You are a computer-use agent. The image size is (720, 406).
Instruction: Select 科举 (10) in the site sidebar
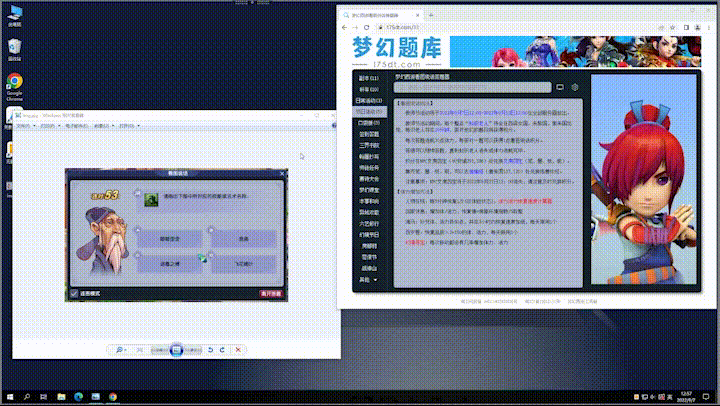coord(369,90)
